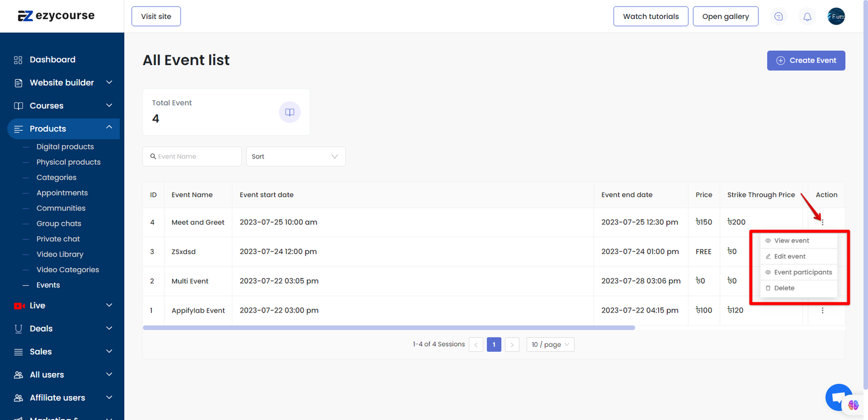Open the Sort dropdown
The image size is (868, 420).
[x=296, y=156]
